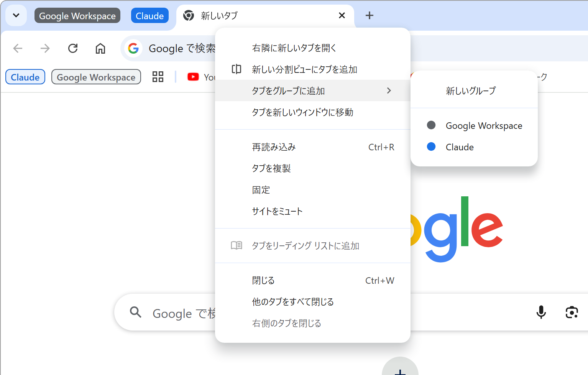The width and height of the screenshot is (588, 375).
Task: Open the Claude bookmark on the bookmarks bar
Action: [25, 77]
